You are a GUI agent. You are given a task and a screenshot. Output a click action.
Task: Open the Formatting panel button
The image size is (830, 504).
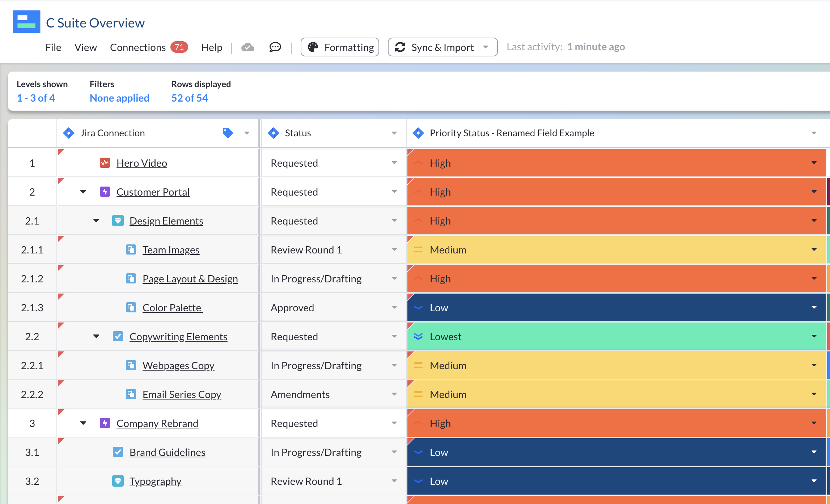(x=339, y=47)
